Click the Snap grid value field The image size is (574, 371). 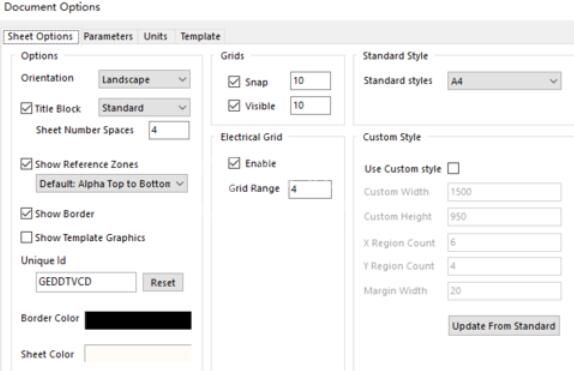pyautogui.click(x=310, y=81)
